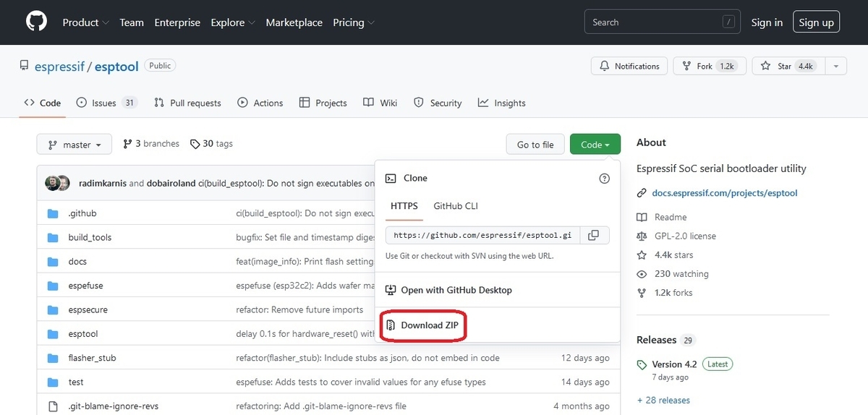This screenshot has width=868, height=415.
Task: Click the ZIP file icon beside Download ZIP
Action: (391, 325)
